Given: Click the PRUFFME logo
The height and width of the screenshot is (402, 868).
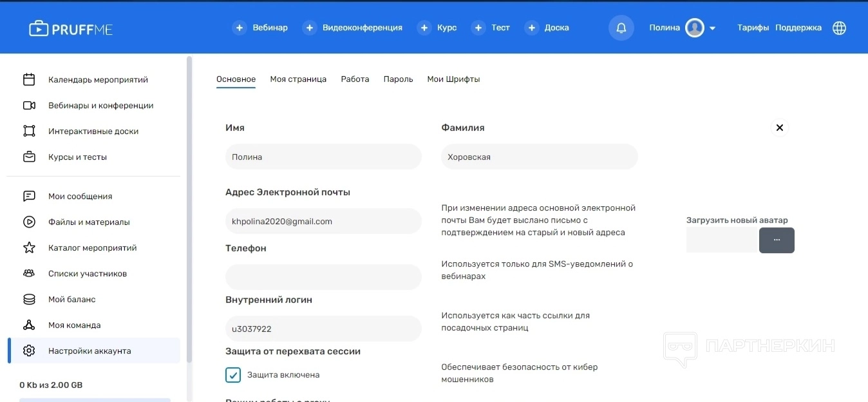Looking at the screenshot, I should pos(71,28).
